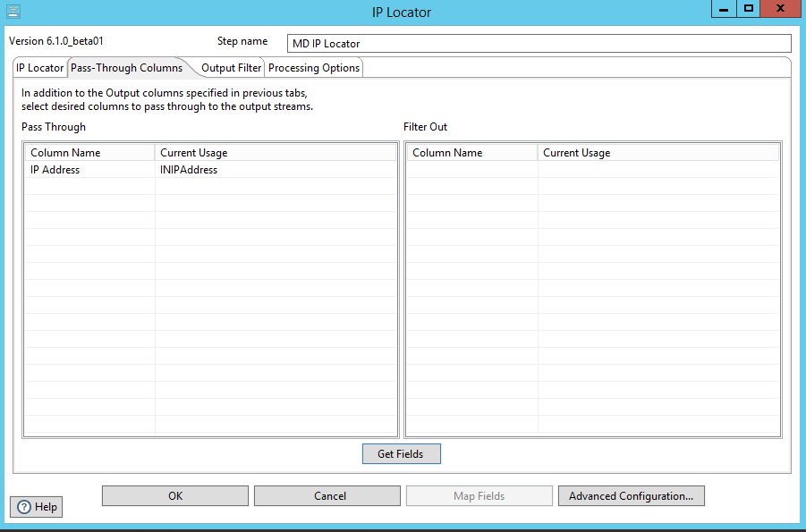The image size is (806, 532).
Task: Click the Help question mark button
Action: click(37, 507)
